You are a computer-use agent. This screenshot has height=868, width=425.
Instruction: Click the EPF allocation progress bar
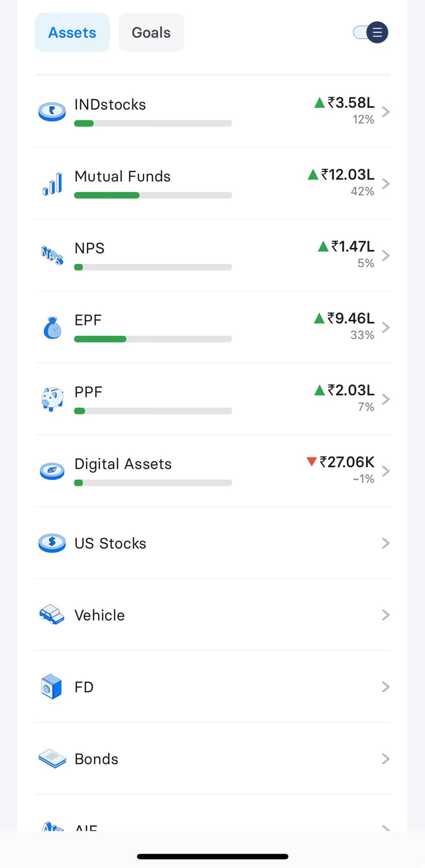153,339
